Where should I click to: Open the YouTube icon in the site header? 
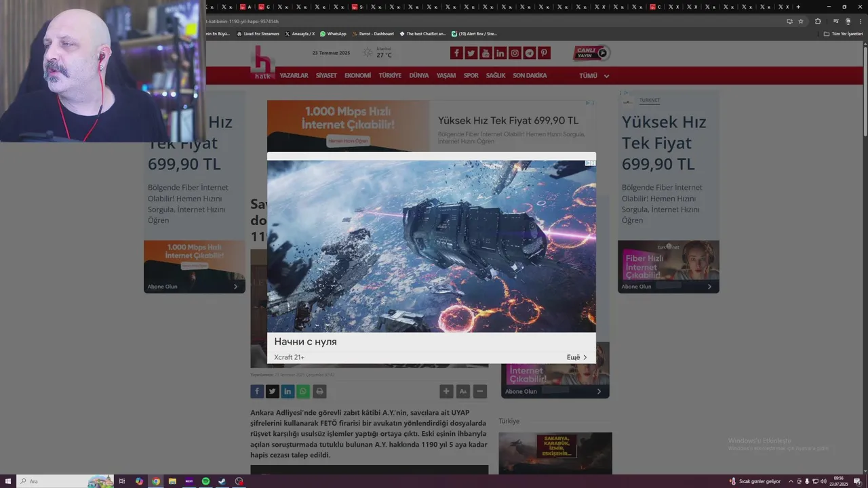click(x=486, y=53)
